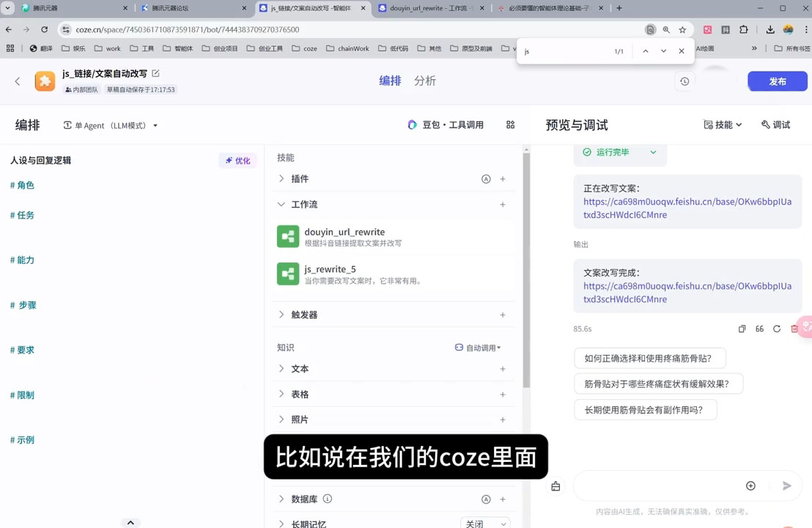Click the skills panel vertical scrollbar

pos(526,269)
